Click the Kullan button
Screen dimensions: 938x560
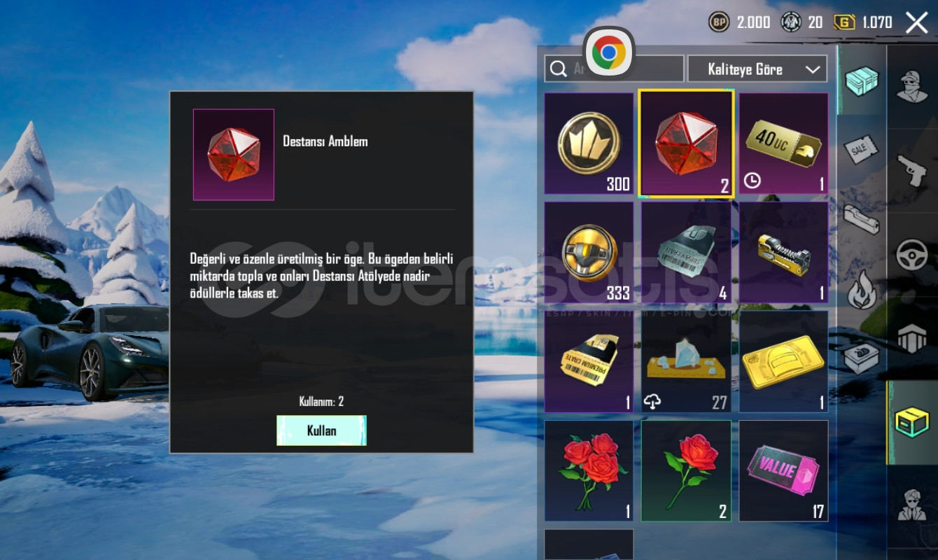[321, 430]
